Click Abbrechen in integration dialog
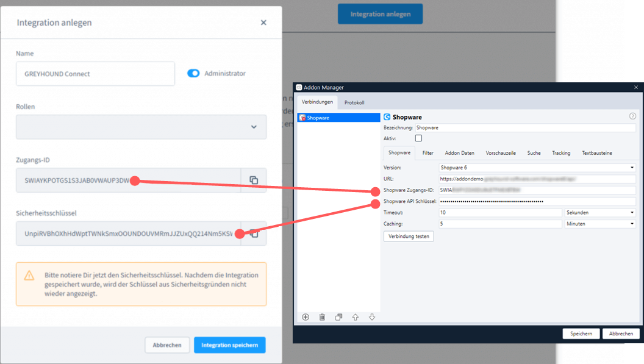 (167, 345)
